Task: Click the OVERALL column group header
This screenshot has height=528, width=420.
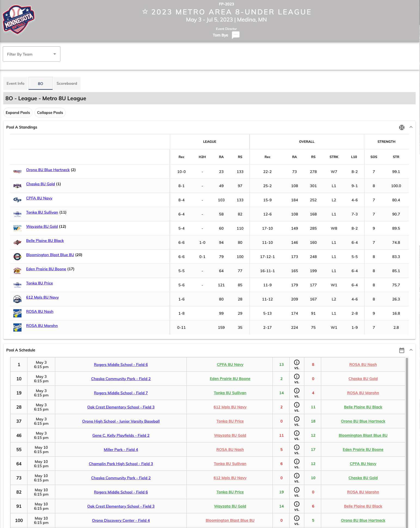Action: point(307,142)
